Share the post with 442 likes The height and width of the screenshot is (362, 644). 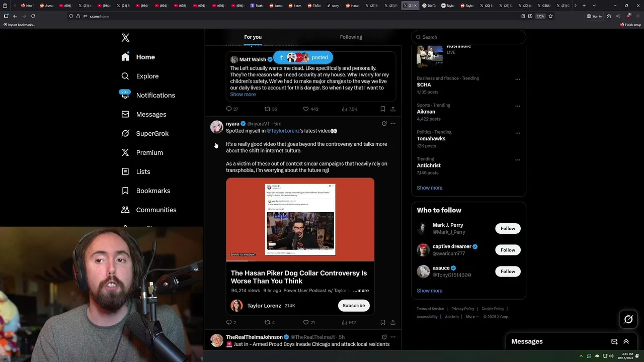pos(393,109)
